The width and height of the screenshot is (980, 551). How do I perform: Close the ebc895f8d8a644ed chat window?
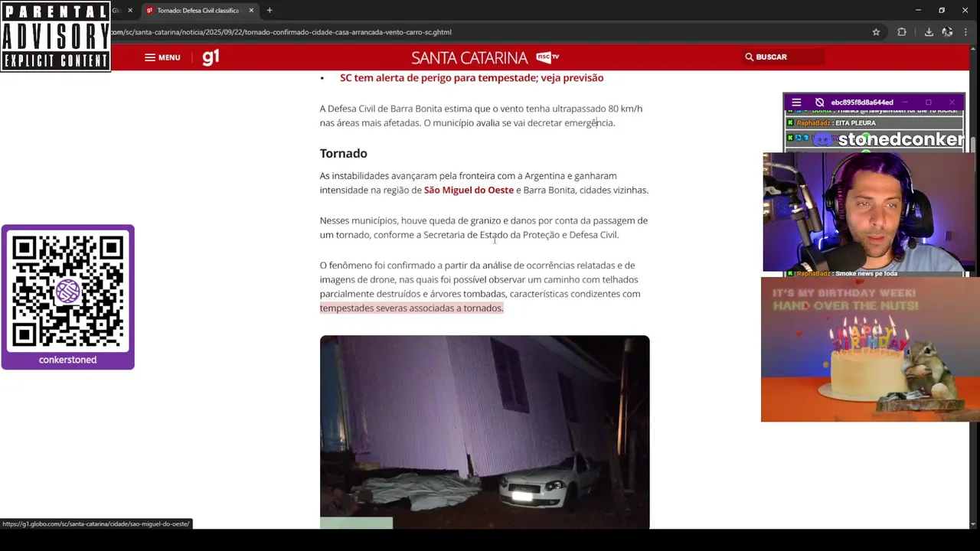click(952, 102)
